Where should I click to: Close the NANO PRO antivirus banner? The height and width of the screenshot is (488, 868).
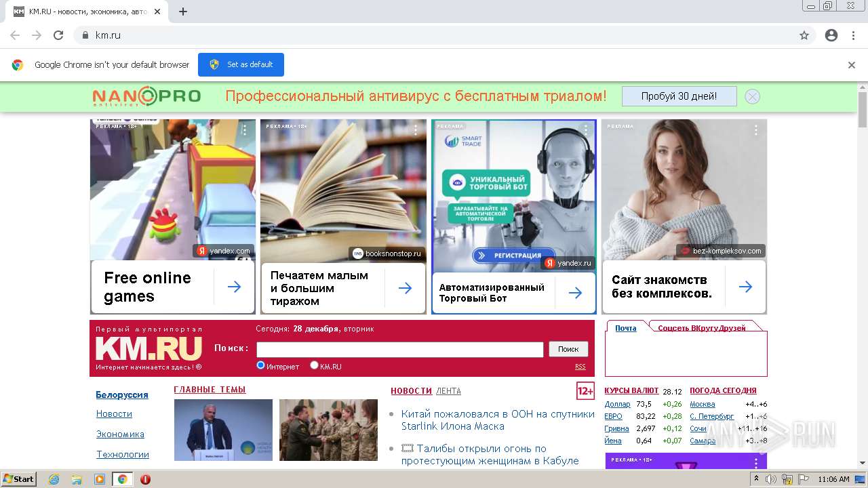(752, 96)
